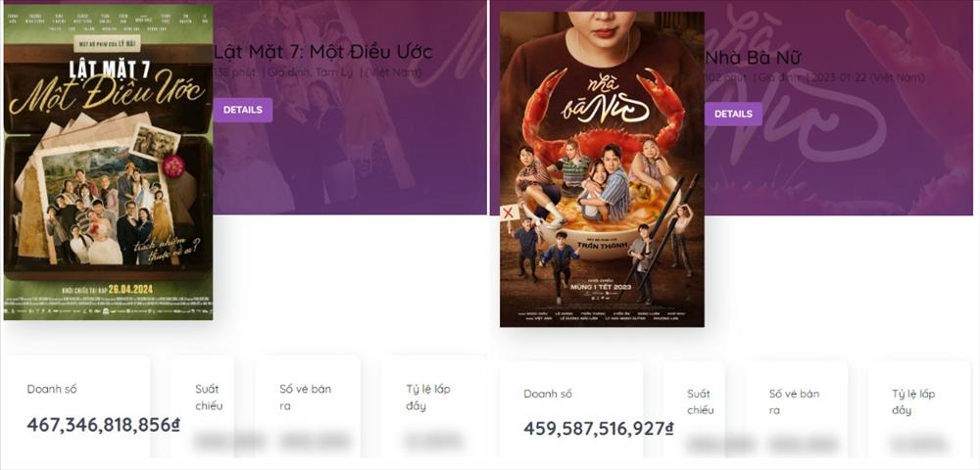Click the Lật Mặt 7: Một Điều Ước title

(322, 51)
